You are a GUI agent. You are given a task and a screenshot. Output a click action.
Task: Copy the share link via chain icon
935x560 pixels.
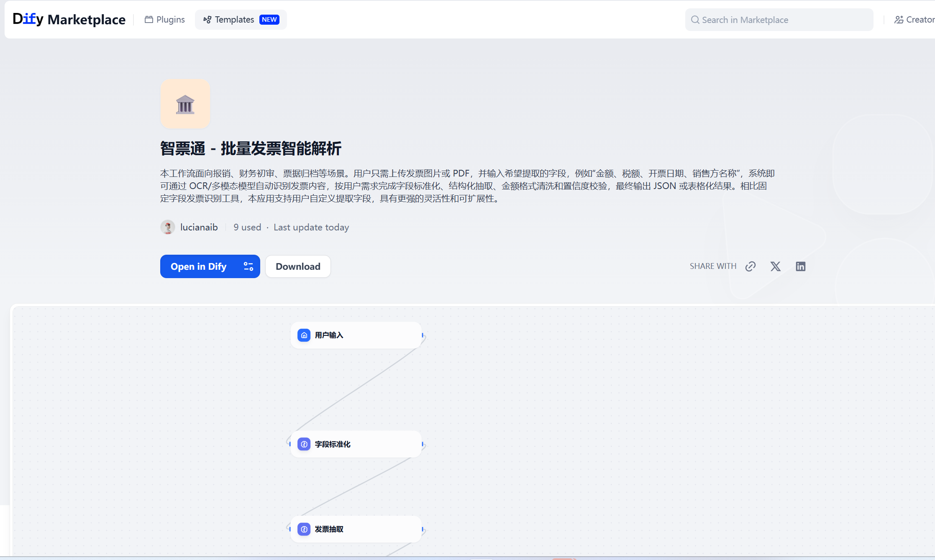pos(751,266)
